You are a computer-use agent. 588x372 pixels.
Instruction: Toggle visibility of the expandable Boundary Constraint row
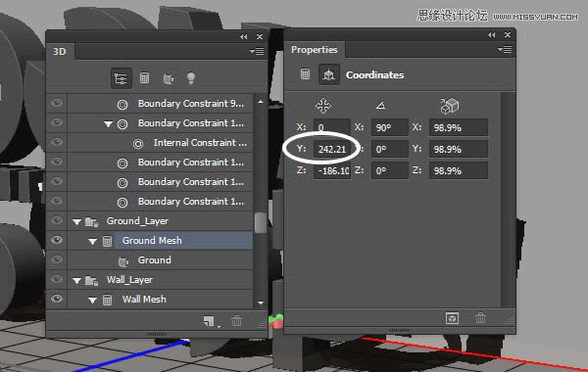(x=57, y=122)
